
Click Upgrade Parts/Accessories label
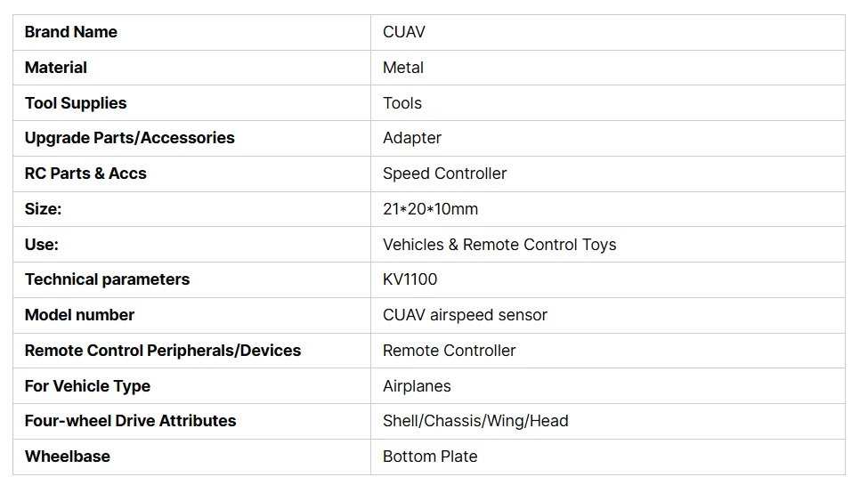[130, 138]
